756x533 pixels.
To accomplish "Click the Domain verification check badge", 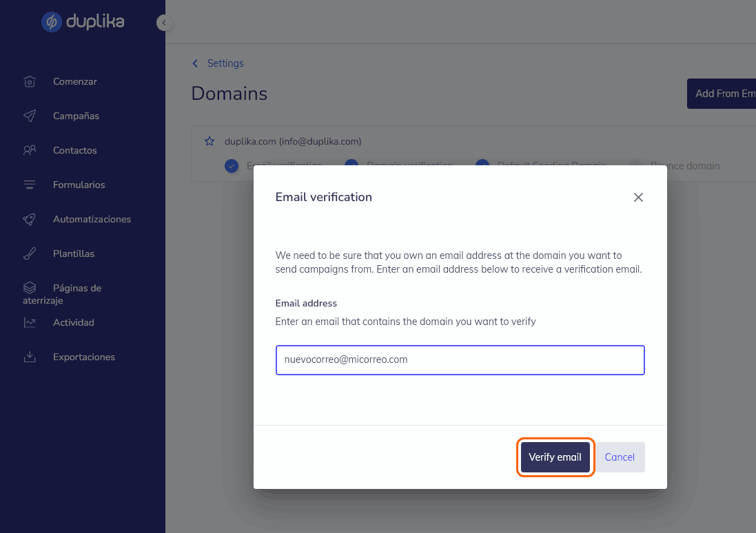I will 351,166.
